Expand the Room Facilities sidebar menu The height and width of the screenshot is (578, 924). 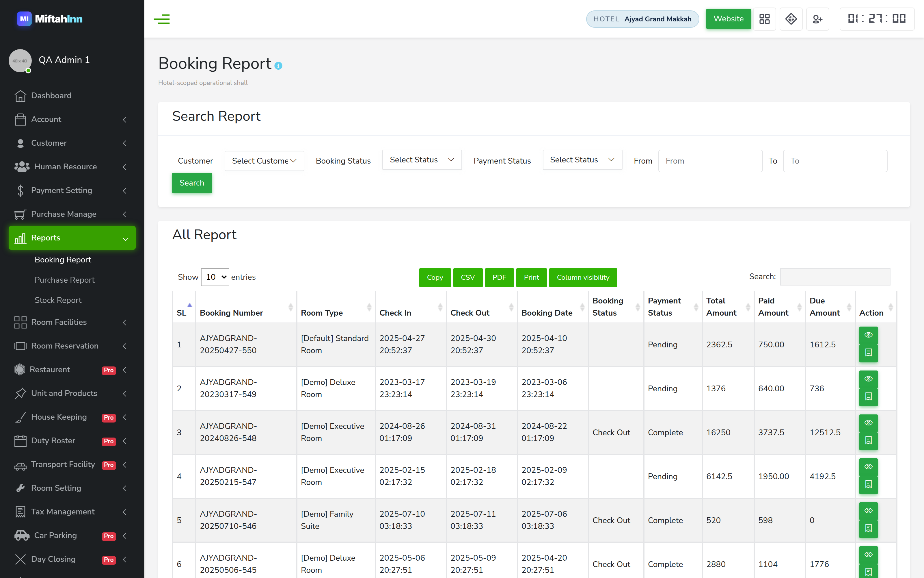point(72,322)
